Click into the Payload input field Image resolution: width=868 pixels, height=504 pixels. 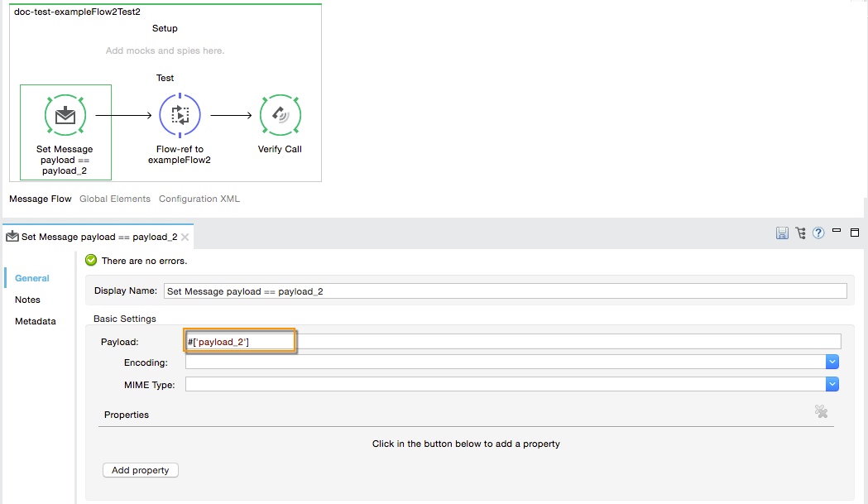pyautogui.click(x=513, y=342)
